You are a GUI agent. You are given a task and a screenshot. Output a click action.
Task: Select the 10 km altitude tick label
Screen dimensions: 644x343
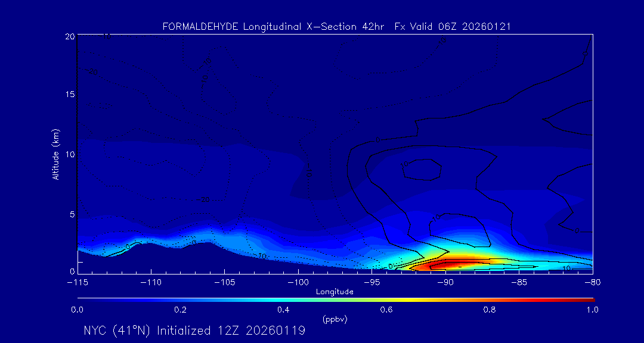tap(69, 154)
